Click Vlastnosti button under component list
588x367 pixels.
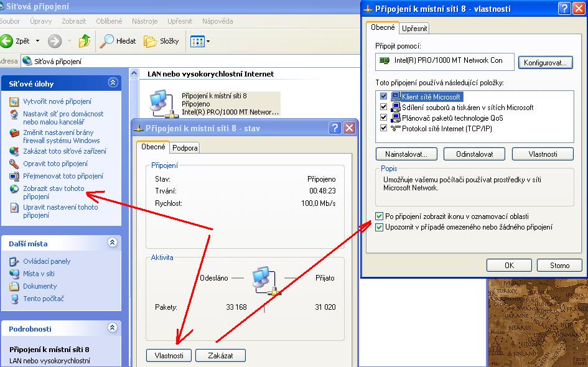point(543,154)
